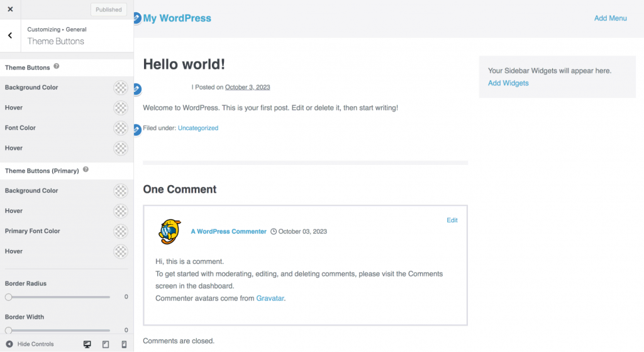Image resolution: width=644 pixels, height=352 pixels.
Task: Click the Add Menu link
Action: coord(610,18)
